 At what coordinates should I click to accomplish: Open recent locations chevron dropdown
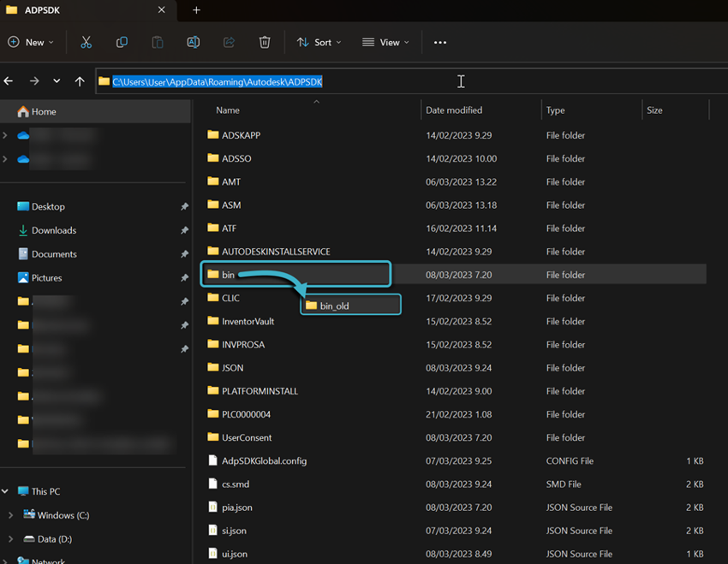57,81
